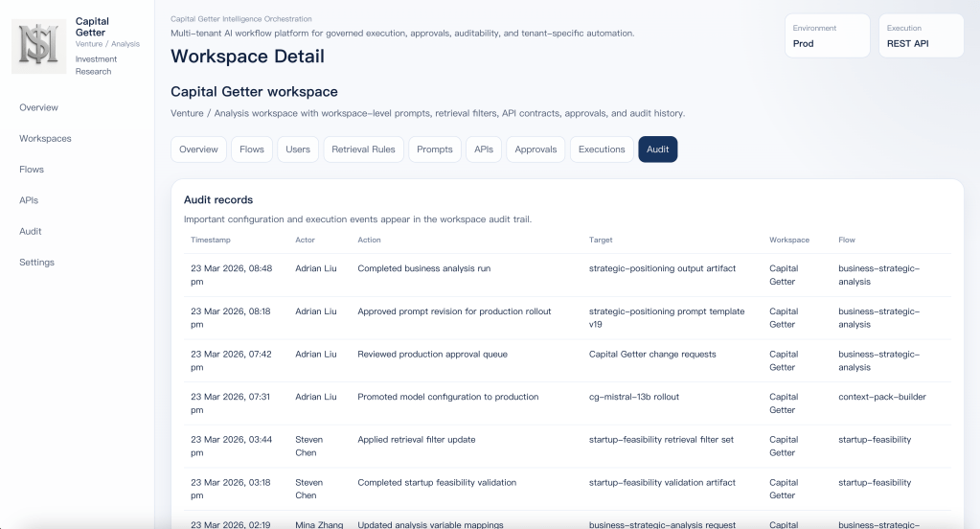Click the Timestamp column header
The image size is (980, 529).
tap(211, 240)
